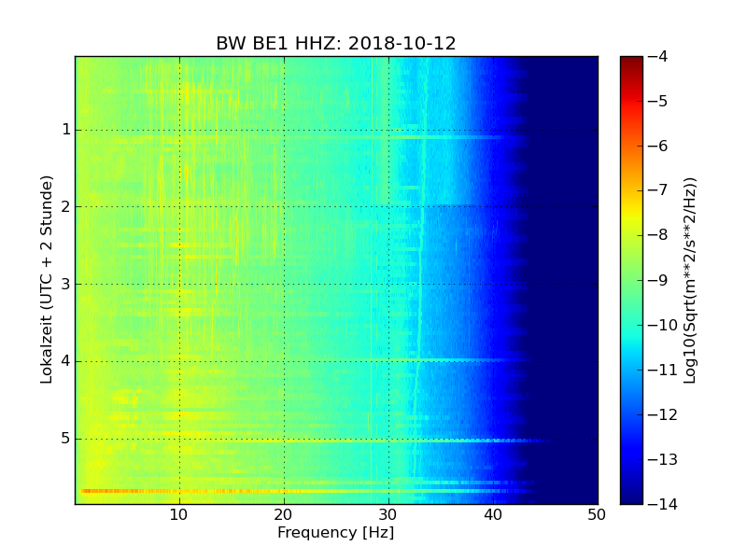The width and height of the screenshot is (747, 560).
Task: Click y-axis tick label 3
Action: (x=66, y=284)
